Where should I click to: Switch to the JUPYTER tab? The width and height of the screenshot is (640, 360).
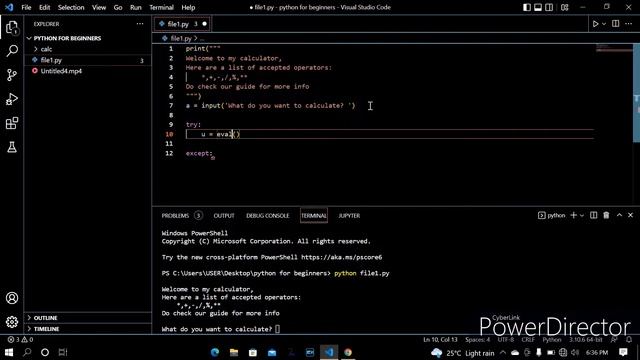pyautogui.click(x=349, y=216)
